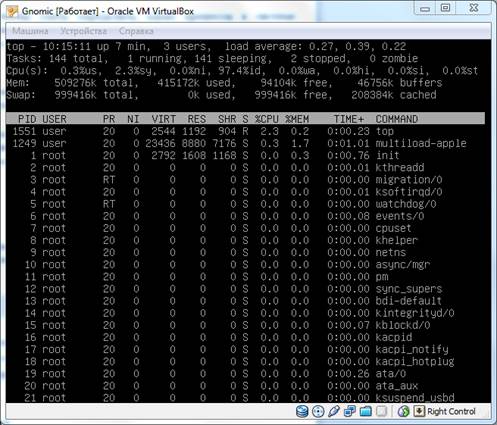This screenshot has height=425, width=497.
Task: Click the network adapters status icon
Action: pos(350,411)
